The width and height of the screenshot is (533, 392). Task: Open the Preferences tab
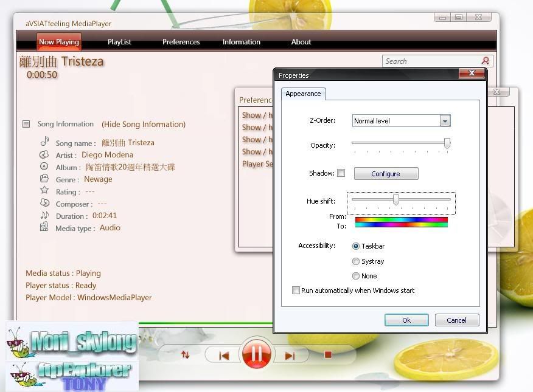click(x=181, y=42)
